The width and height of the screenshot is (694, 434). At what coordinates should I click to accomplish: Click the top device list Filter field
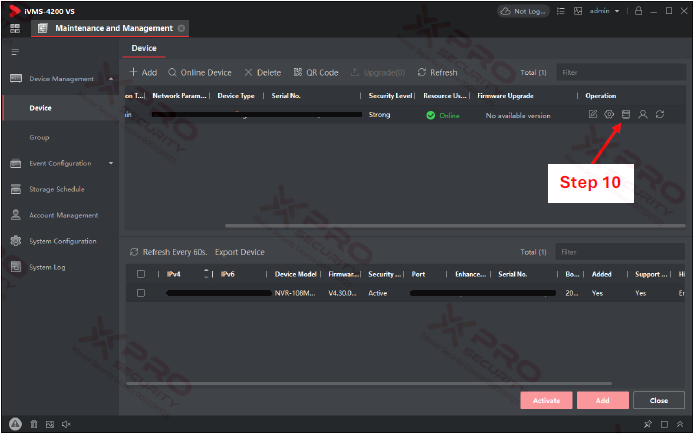[620, 73]
